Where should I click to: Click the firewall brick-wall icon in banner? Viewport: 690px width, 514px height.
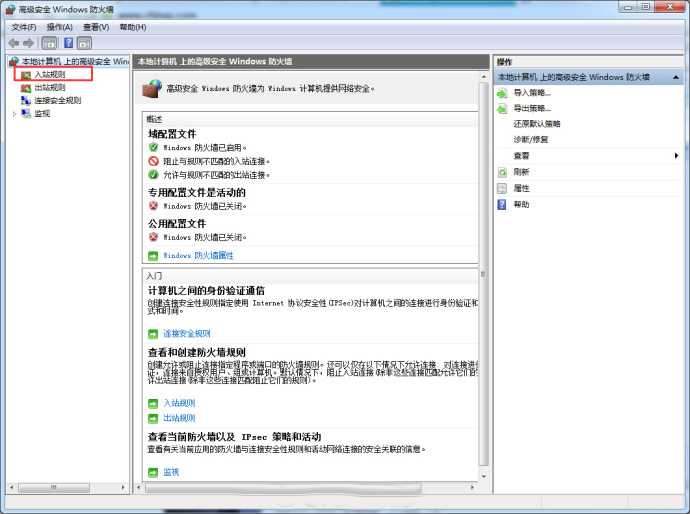[x=152, y=88]
